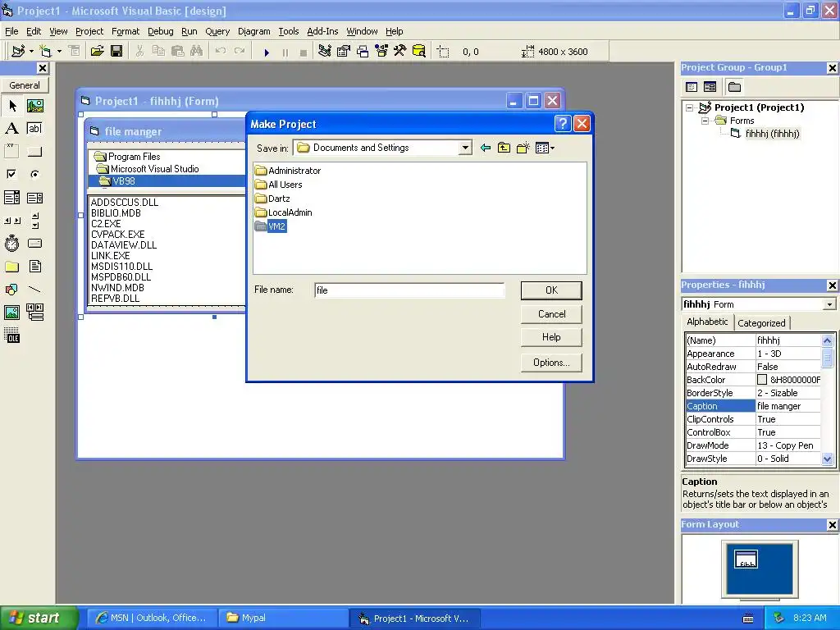This screenshot has height=630, width=840.
Task: Open the Add-Ins menu
Action: coord(322,31)
